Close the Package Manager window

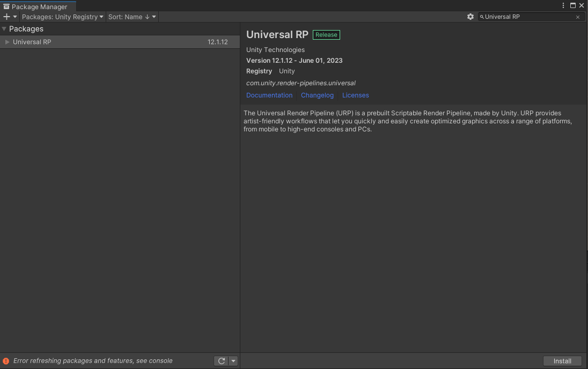click(x=582, y=5)
